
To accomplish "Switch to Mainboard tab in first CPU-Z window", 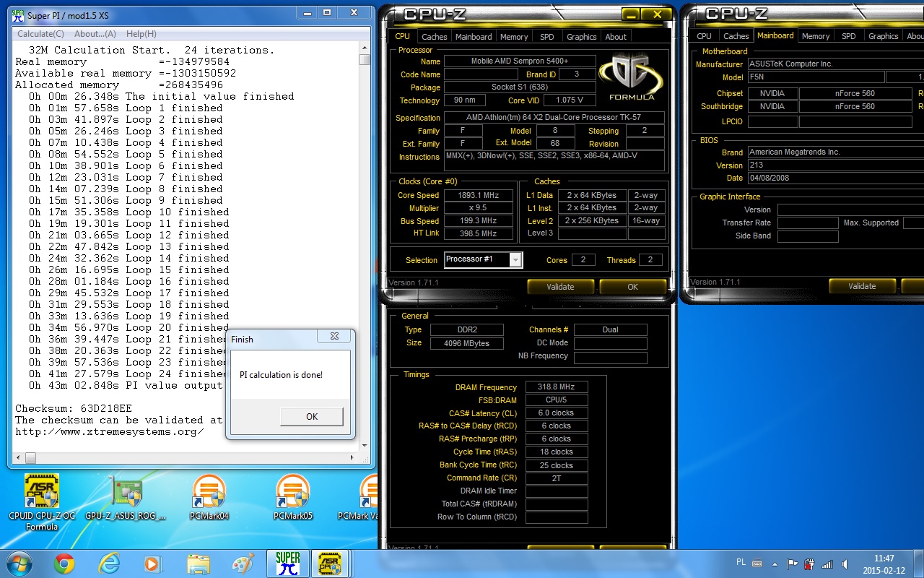I will pyautogui.click(x=474, y=36).
